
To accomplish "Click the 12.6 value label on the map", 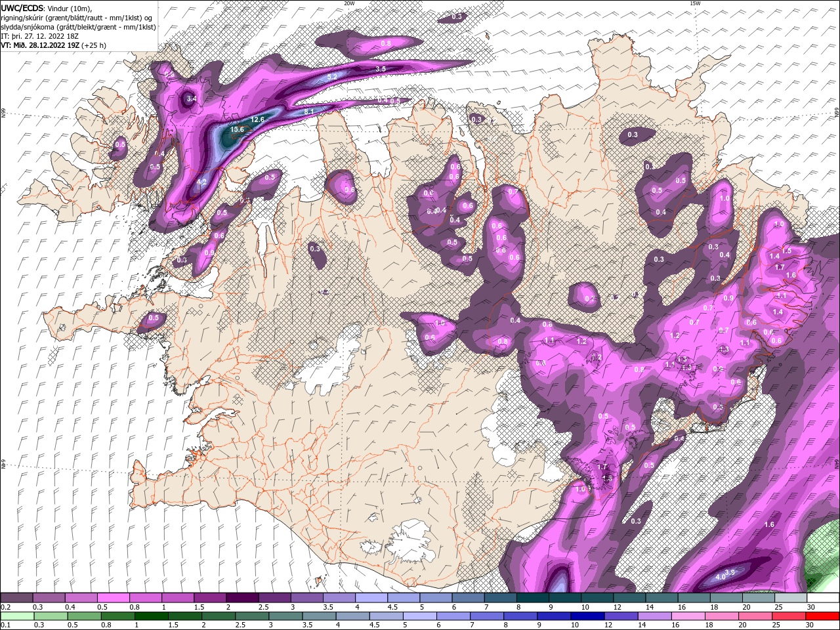I will [x=257, y=119].
